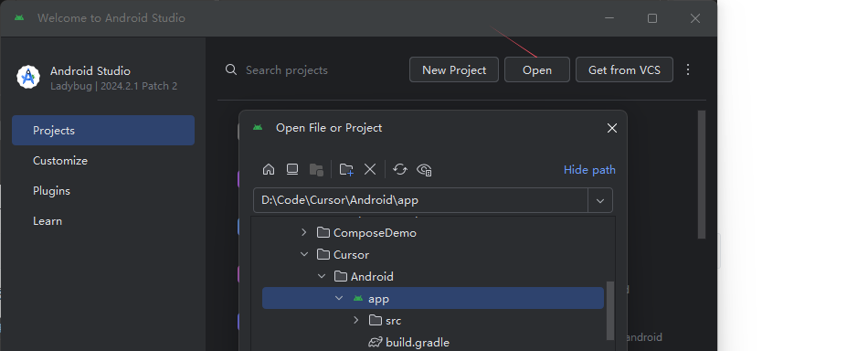Click Hide path link
The image size is (868, 351).
point(589,169)
